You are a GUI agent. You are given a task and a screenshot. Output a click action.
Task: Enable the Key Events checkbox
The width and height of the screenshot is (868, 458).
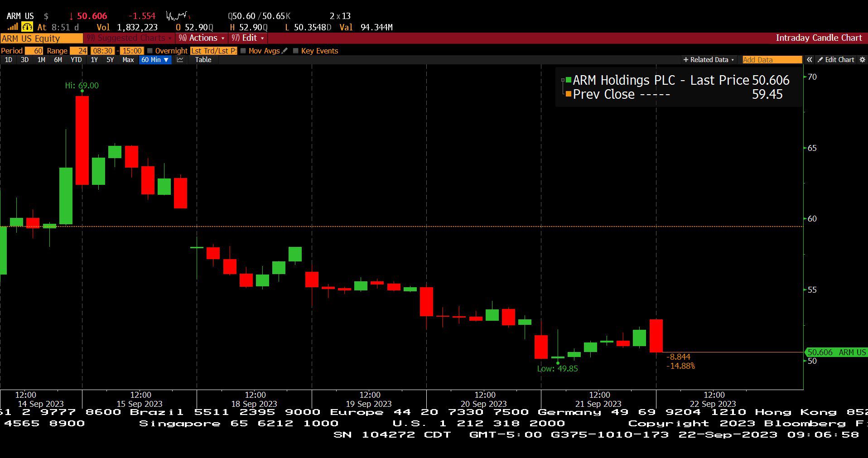(x=296, y=51)
